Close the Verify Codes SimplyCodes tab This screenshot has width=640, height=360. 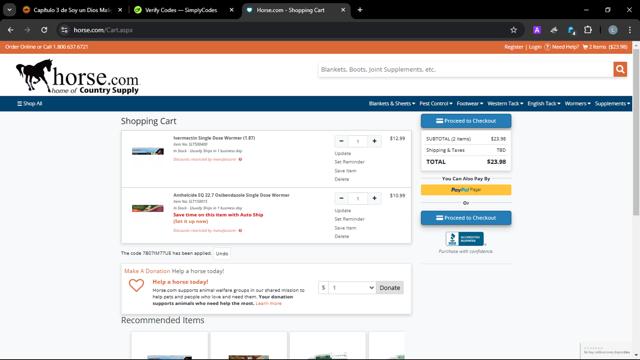pos(231,10)
